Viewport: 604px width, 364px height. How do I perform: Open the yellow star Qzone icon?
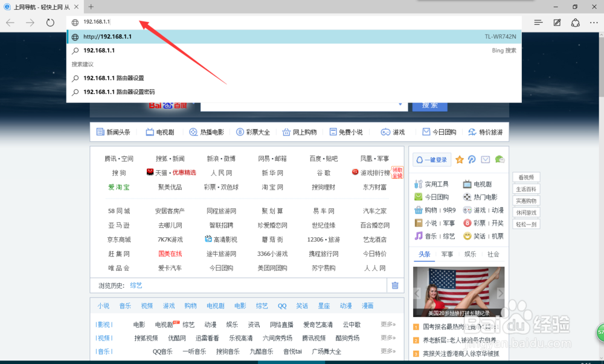459,159
